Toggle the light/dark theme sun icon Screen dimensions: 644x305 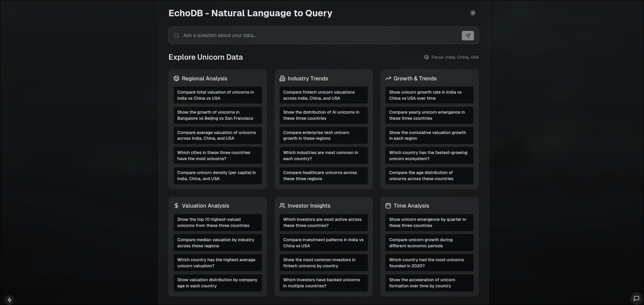pos(473,13)
